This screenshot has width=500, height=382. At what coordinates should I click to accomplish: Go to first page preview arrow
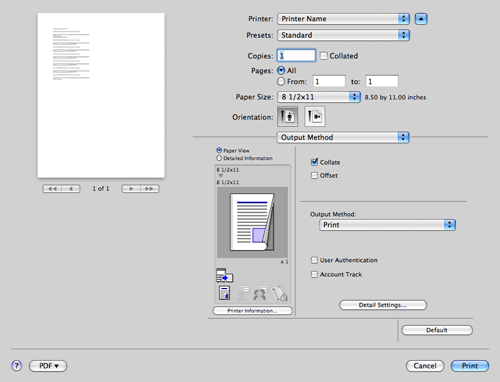[52, 189]
